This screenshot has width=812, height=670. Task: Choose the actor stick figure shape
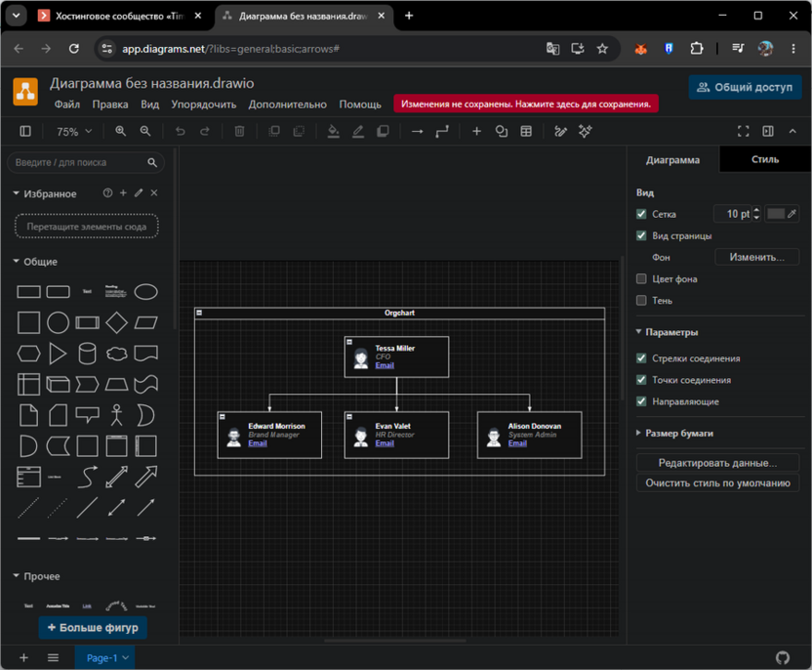click(x=116, y=415)
